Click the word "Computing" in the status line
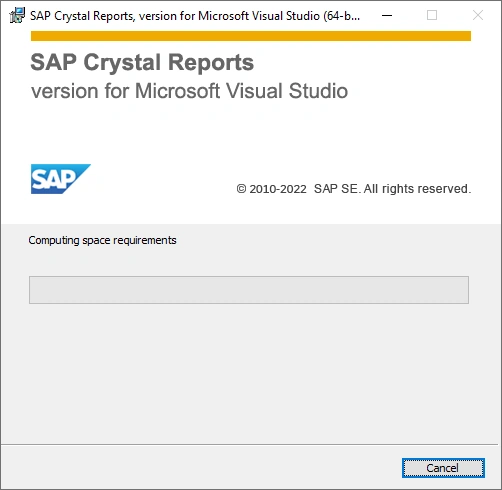This screenshot has width=502, height=490. tap(54, 240)
